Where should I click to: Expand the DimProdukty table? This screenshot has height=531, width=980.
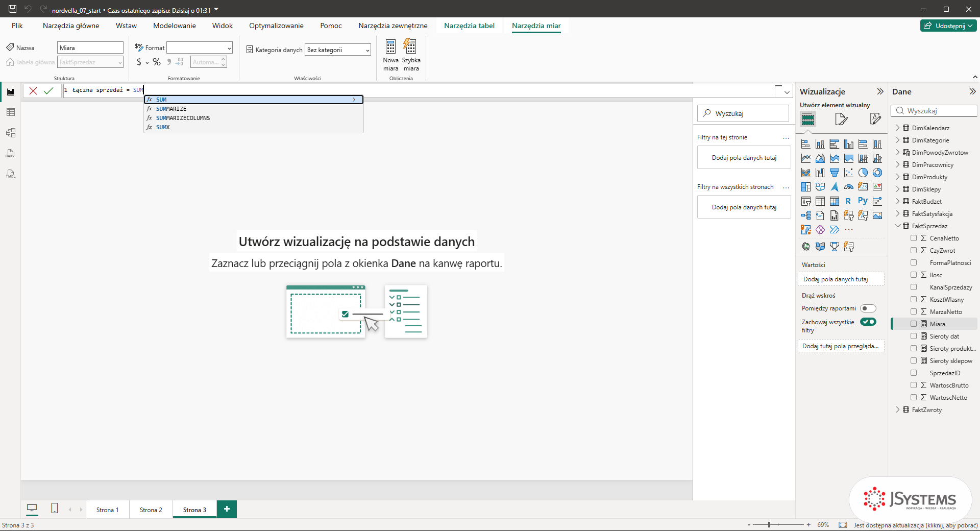pyautogui.click(x=898, y=177)
